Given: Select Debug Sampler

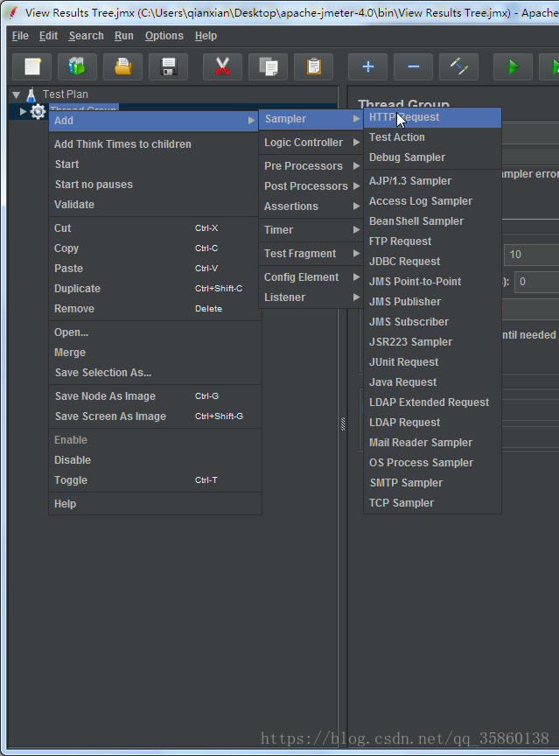Looking at the screenshot, I should 432,157.
